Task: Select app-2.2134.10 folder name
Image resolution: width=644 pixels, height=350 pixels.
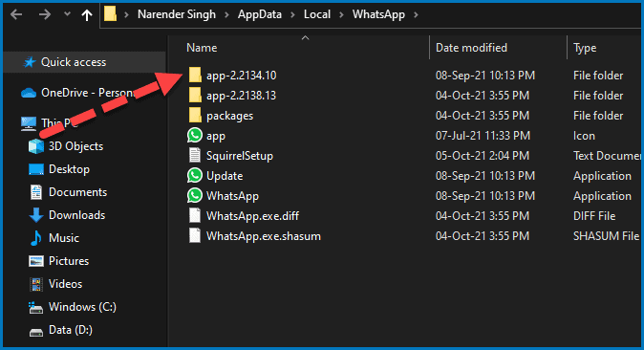Action: pos(242,76)
